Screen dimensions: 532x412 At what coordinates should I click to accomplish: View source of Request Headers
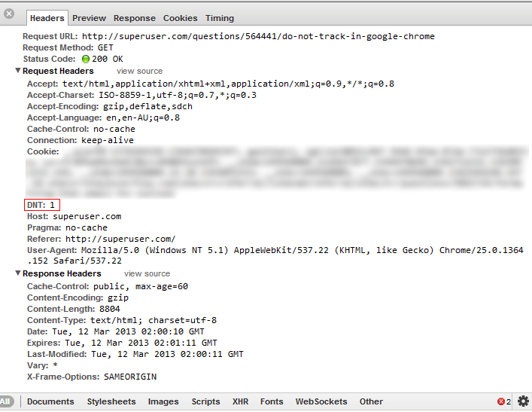139,71
